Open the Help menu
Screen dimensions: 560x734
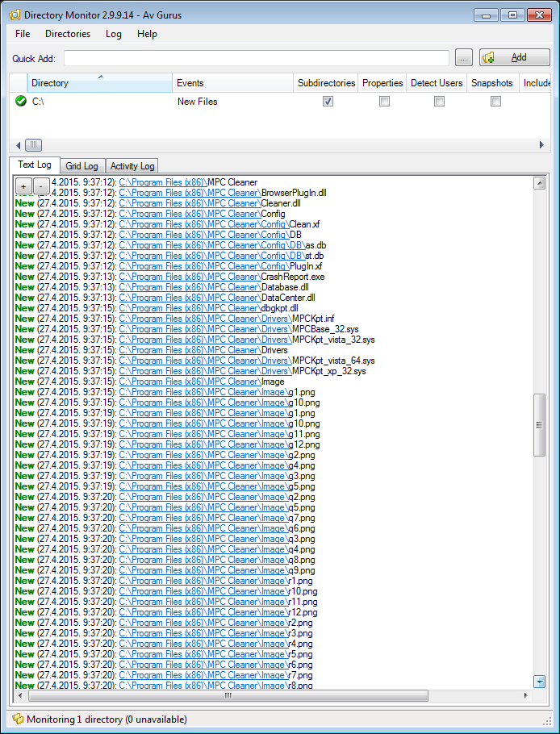147,34
